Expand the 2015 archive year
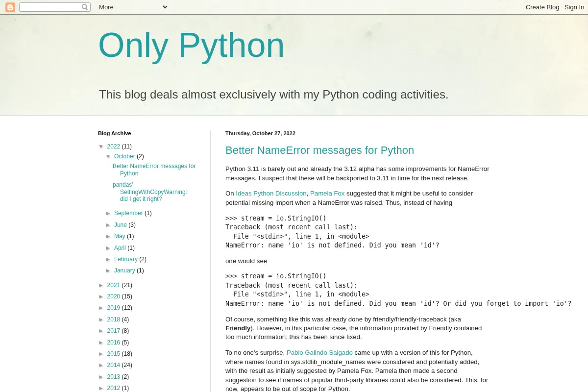 (101, 354)
